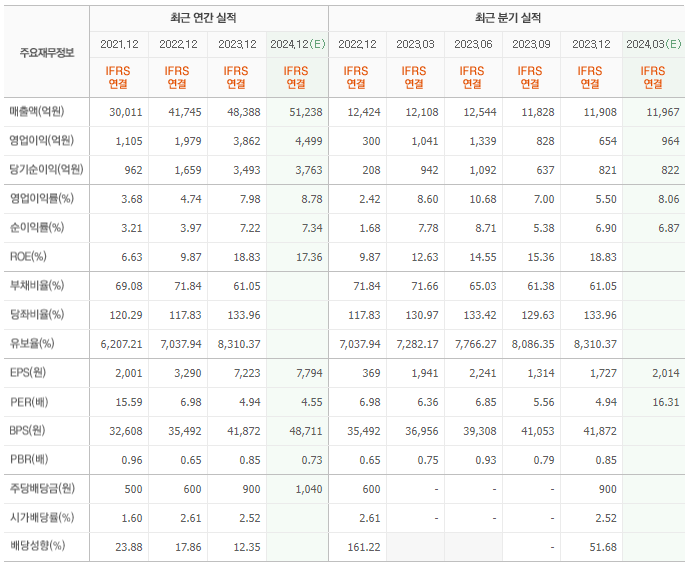Click the ROE value 17.36
The height and width of the screenshot is (564, 691).
[x=309, y=257]
